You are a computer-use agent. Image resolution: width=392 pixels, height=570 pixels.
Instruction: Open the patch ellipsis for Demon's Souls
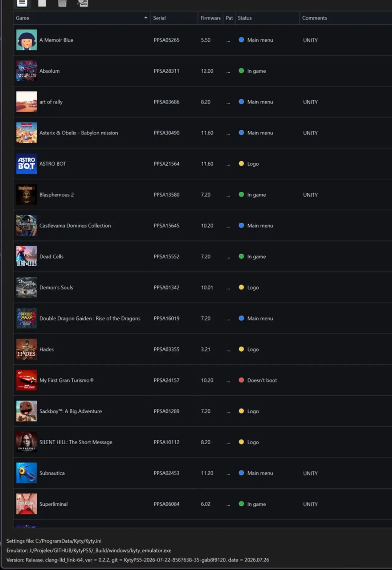tap(228, 288)
